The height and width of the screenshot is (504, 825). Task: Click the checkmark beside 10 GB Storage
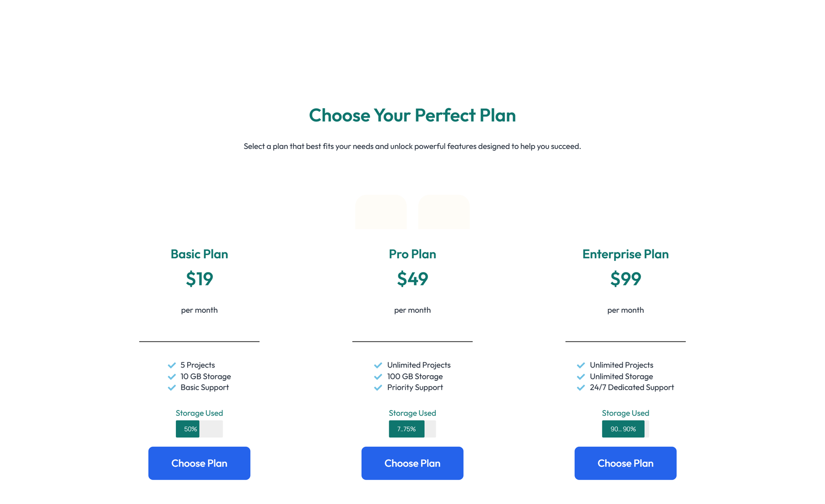(172, 376)
